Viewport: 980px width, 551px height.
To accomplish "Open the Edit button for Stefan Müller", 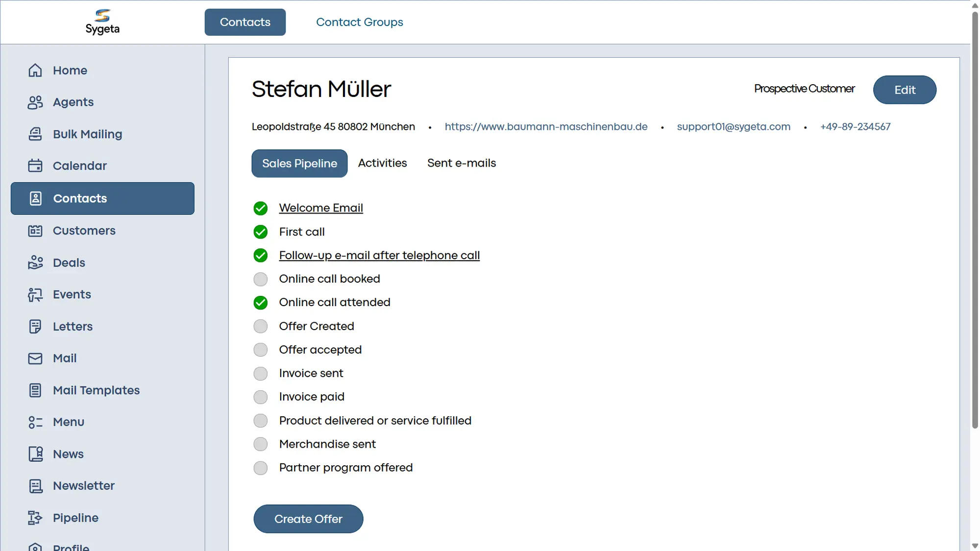I will 904,90.
